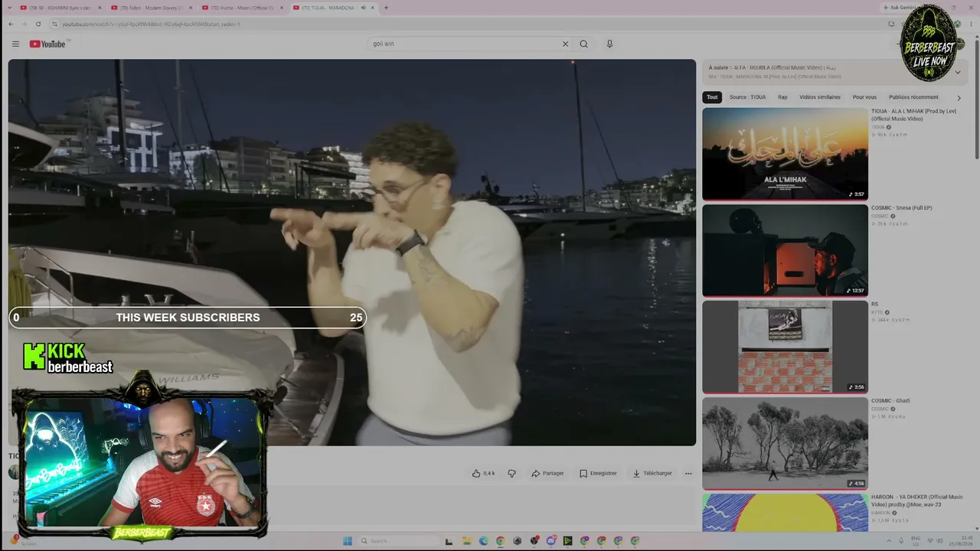This screenshot has width=980, height=551.
Task: Select the 'Source : TIOUA' chip
Action: (747, 97)
